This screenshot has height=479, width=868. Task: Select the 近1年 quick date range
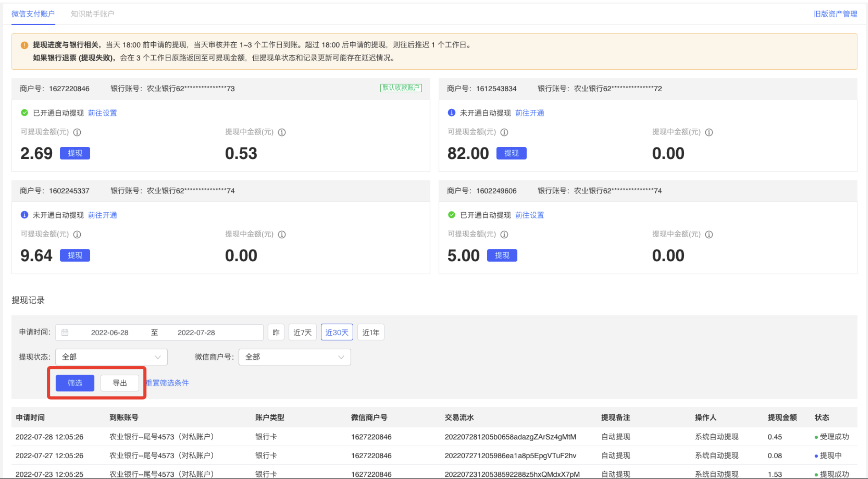coord(371,332)
